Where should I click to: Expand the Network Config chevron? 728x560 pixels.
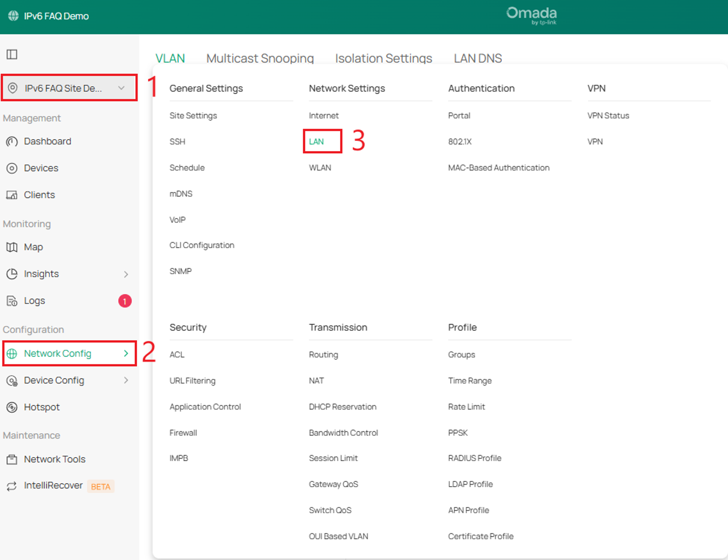(126, 353)
